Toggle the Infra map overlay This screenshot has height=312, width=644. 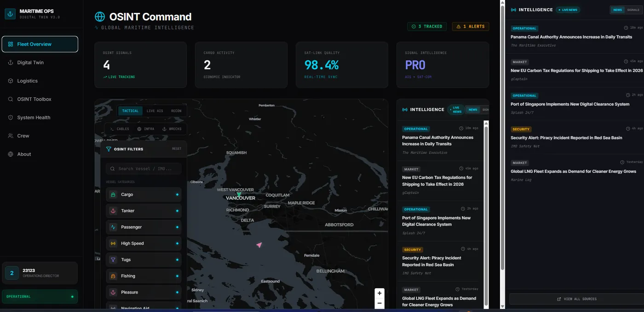point(146,129)
